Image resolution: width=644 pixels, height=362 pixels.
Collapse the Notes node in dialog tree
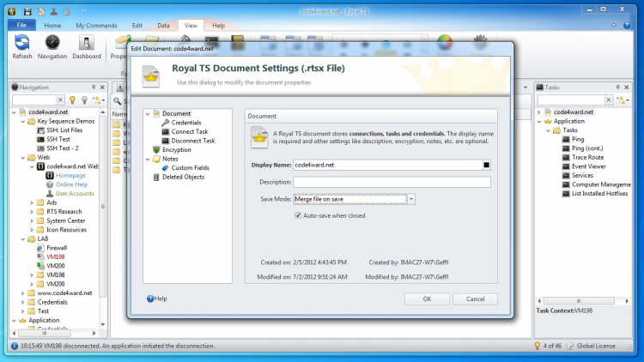point(148,159)
